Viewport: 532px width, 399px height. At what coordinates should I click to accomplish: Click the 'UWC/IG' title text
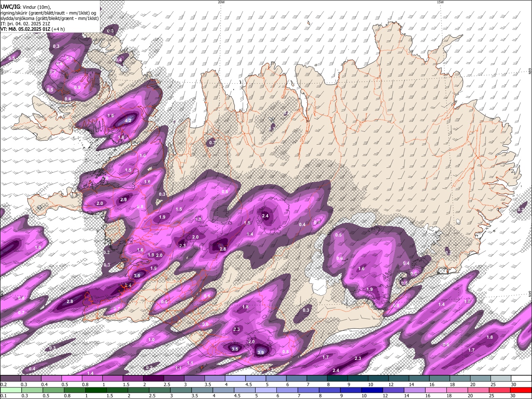click(10, 6)
